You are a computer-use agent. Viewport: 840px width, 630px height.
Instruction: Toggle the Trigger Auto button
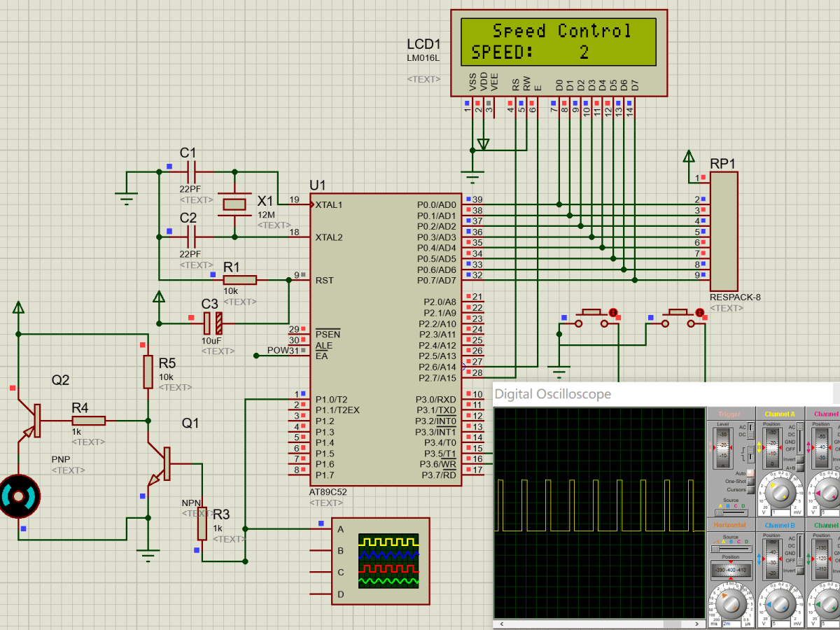750,473
